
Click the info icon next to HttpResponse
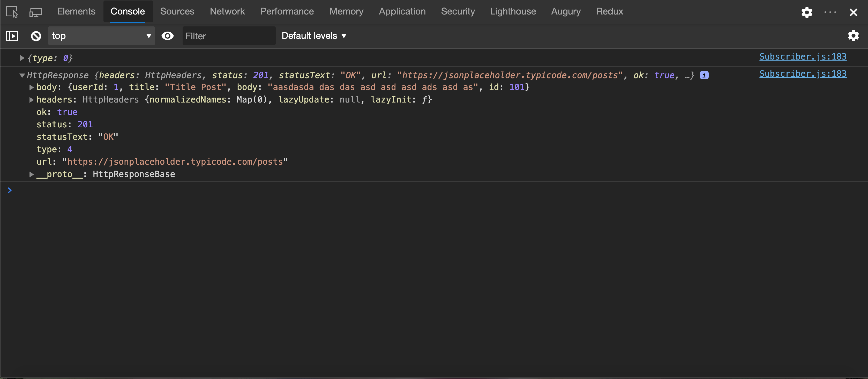tap(704, 75)
